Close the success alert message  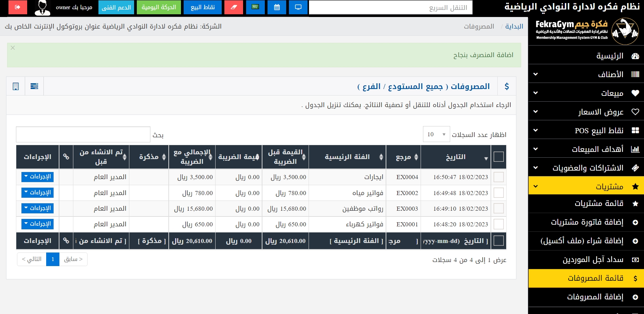tap(13, 48)
